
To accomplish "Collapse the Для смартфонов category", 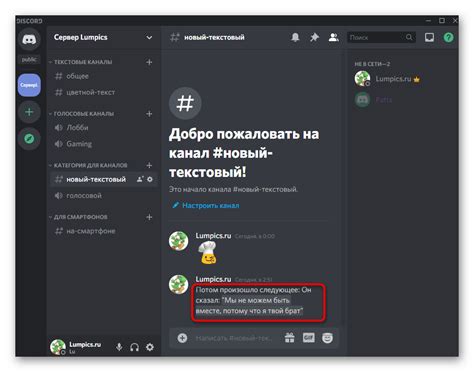I will (78, 217).
